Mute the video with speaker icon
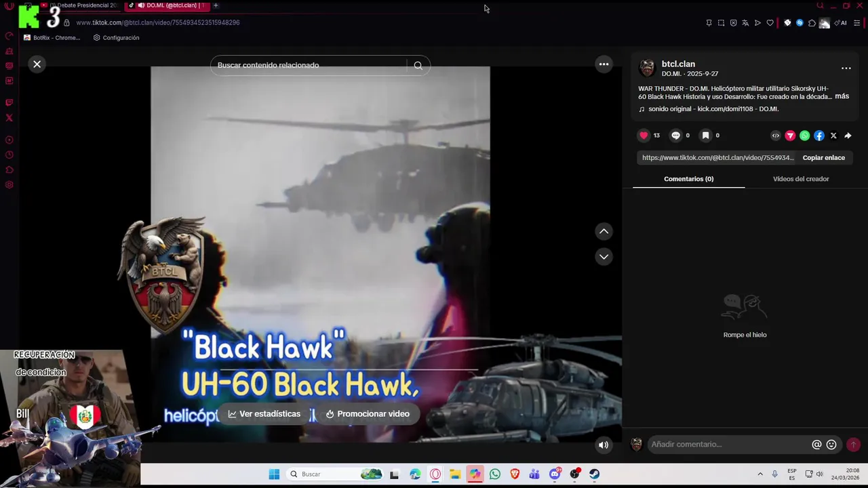 603,445
